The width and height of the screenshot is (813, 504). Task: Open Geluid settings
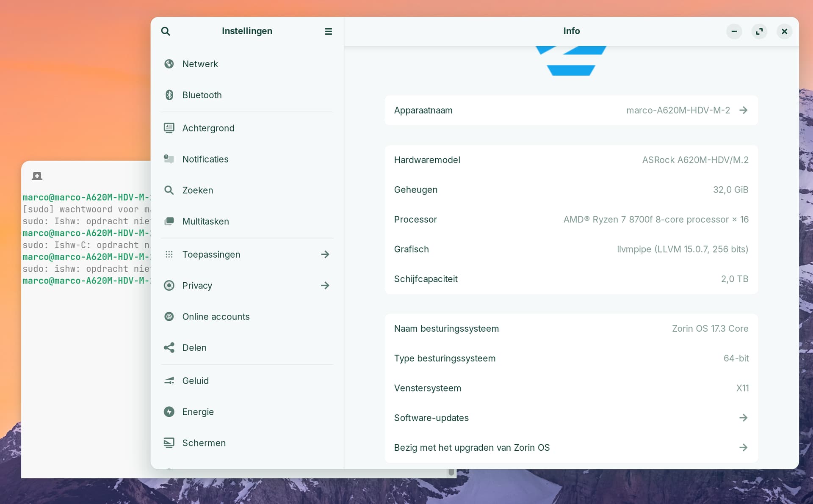point(247,380)
